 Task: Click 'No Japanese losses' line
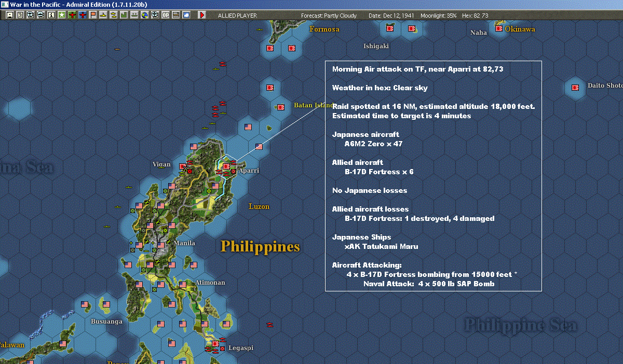coord(370,190)
